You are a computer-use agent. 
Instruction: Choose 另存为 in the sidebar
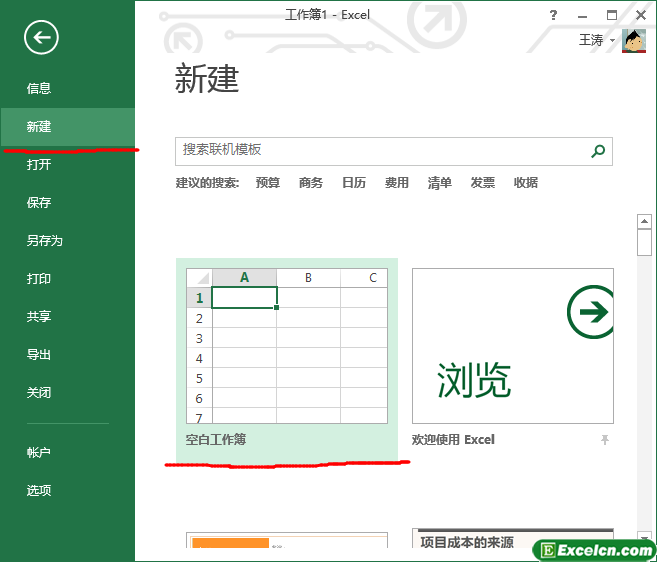[44, 241]
